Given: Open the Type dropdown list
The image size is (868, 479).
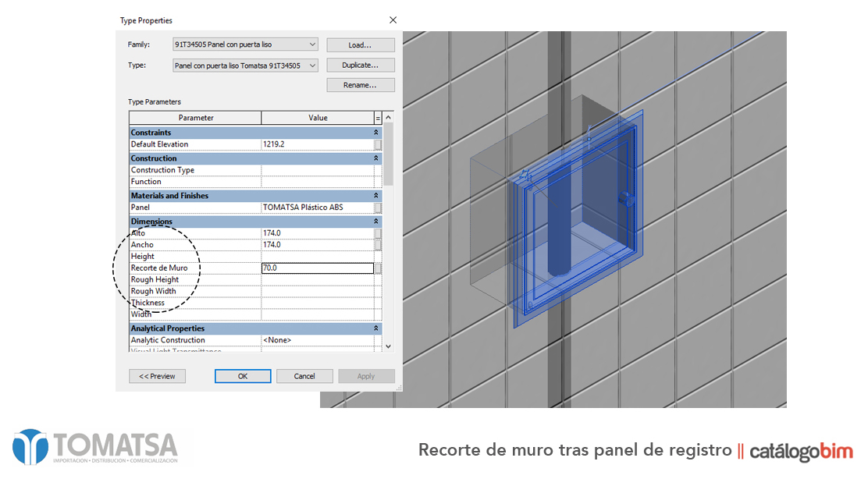Looking at the screenshot, I should [x=311, y=65].
